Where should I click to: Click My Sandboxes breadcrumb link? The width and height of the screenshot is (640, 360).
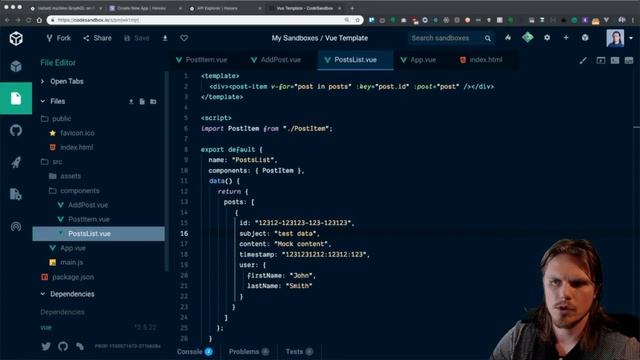point(295,38)
